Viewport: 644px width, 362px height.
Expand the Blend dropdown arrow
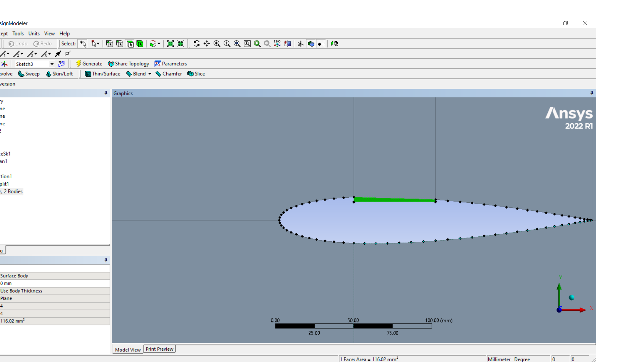pos(150,74)
